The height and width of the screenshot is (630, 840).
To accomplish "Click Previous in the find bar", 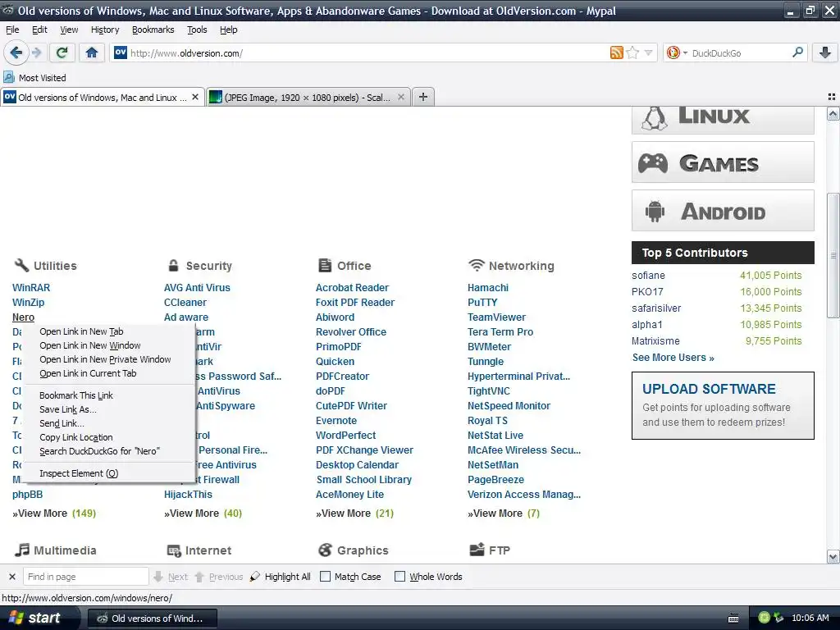I will click(218, 577).
